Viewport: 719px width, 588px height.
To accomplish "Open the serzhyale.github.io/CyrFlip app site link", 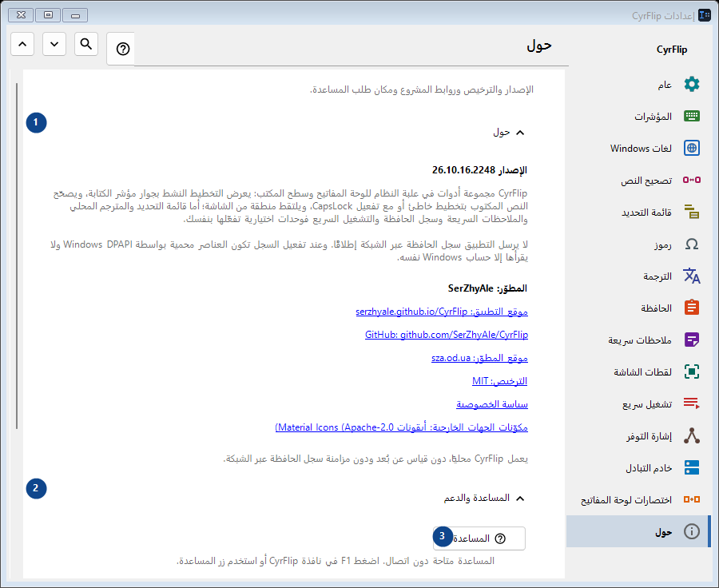I will point(442,312).
